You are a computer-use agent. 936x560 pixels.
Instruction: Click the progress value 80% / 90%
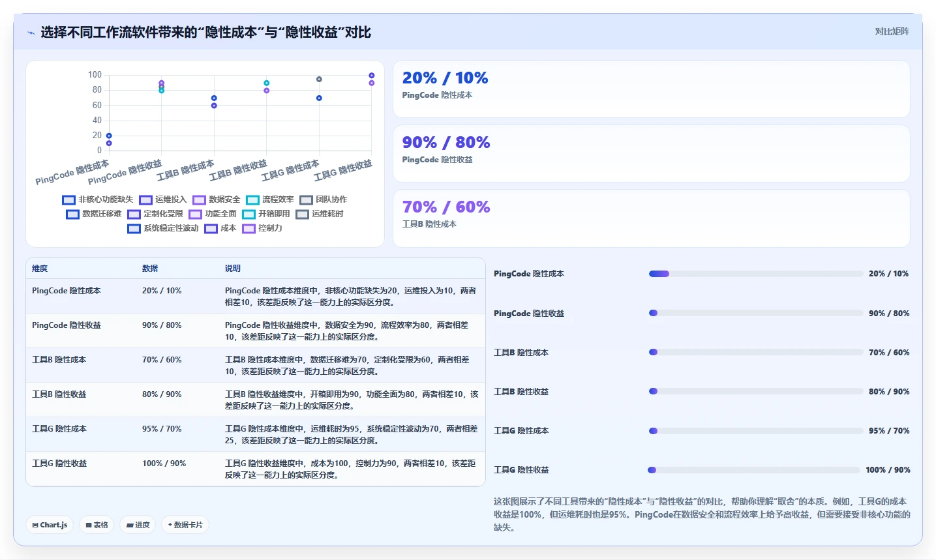tap(889, 392)
